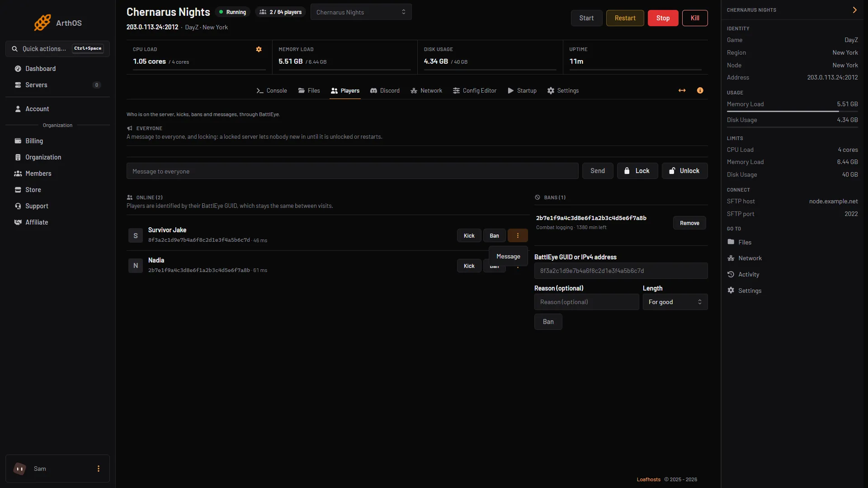Viewport: 868px width, 488px height.
Task: Switch to the Files tab
Action: coord(309,91)
